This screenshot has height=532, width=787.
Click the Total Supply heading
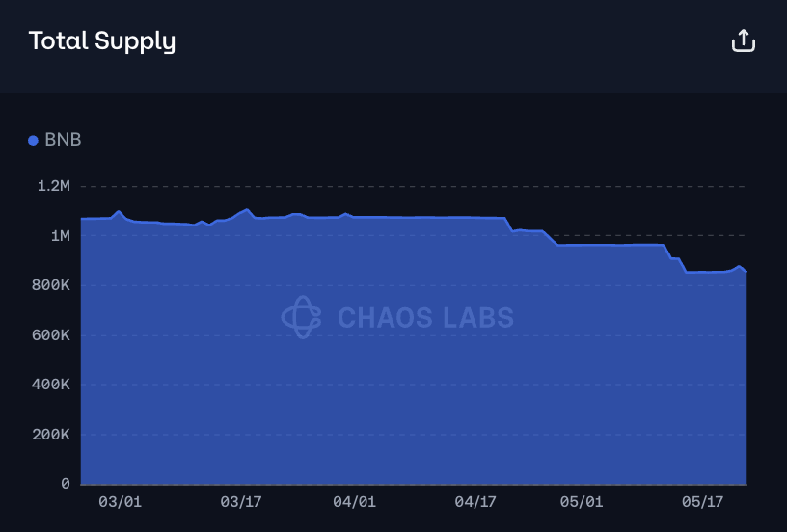tap(102, 41)
